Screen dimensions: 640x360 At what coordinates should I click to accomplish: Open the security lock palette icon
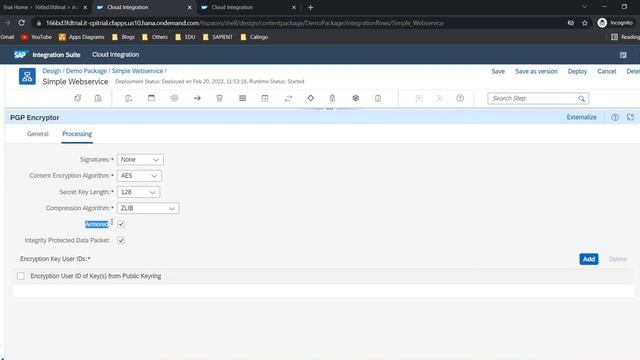click(x=332, y=98)
